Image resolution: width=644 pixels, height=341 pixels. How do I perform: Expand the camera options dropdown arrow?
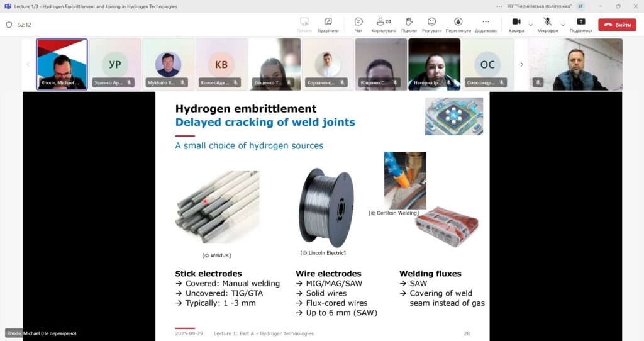(531, 25)
